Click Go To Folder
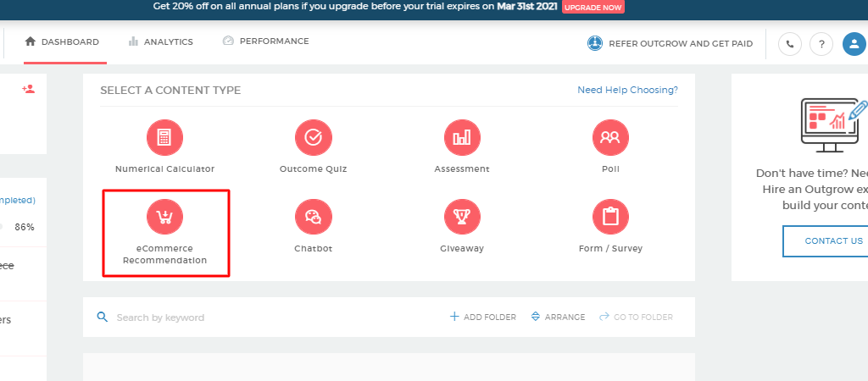This screenshot has width=868, height=381. pyautogui.click(x=637, y=317)
